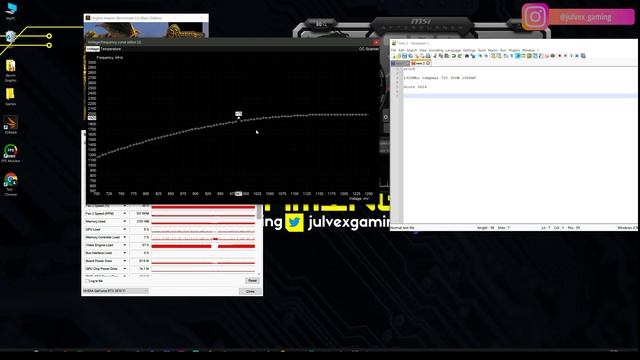The image size is (640, 360).
Task: Click the Print icon in Notepad++ toolbar
Action: click(x=428, y=56)
